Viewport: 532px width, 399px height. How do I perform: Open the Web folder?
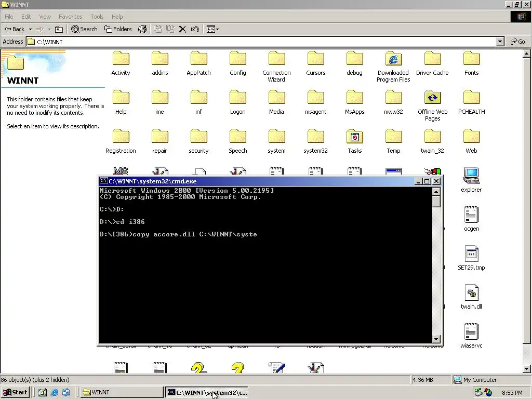(x=471, y=141)
